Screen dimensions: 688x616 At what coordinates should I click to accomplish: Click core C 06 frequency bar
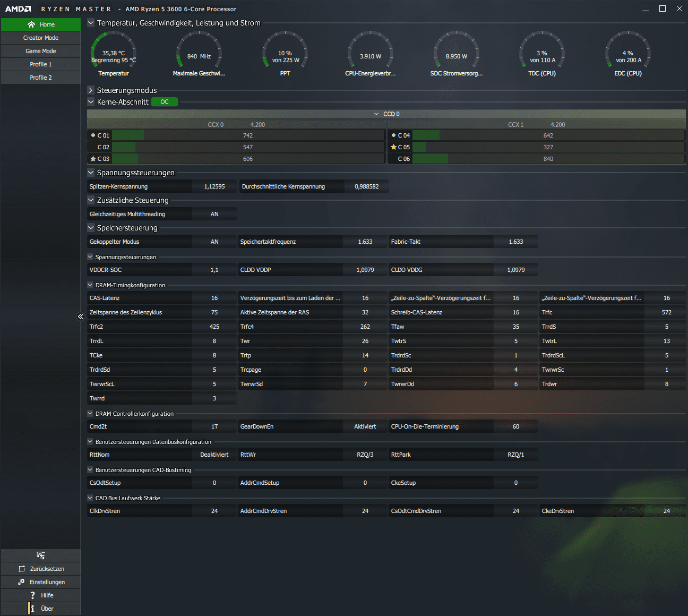(548, 159)
